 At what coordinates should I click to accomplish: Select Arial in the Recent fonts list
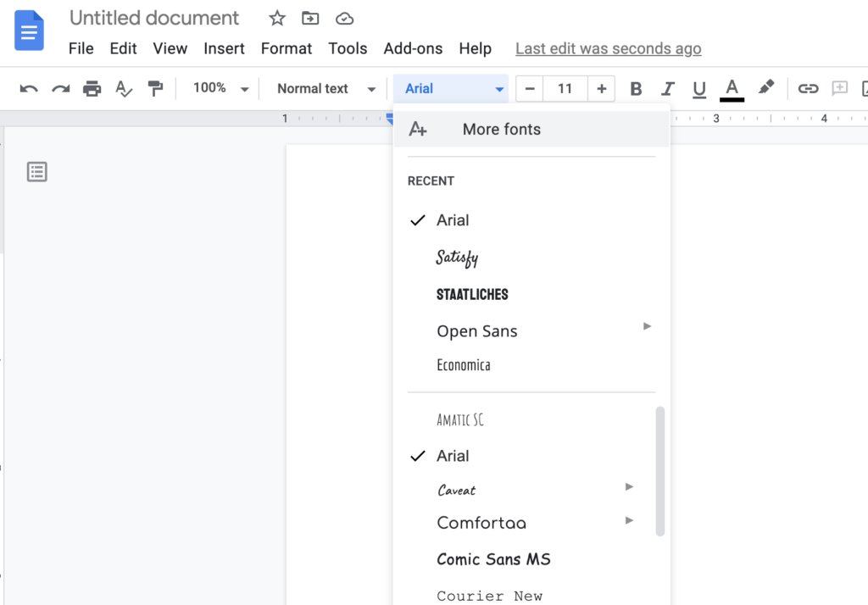pyautogui.click(x=453, y=219)
